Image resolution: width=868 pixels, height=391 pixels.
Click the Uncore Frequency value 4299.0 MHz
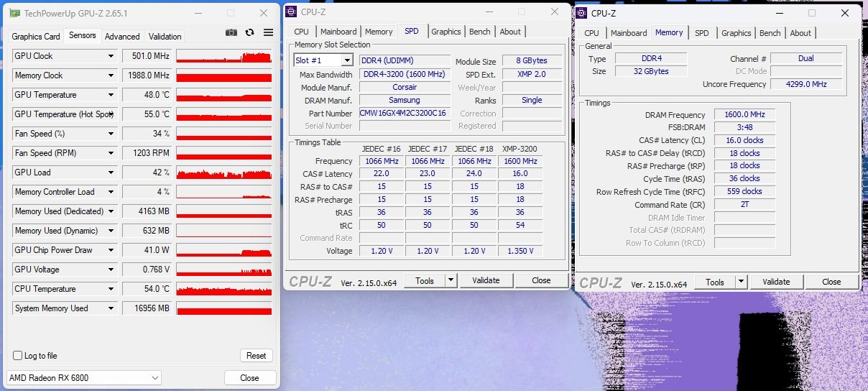[805, 84]
